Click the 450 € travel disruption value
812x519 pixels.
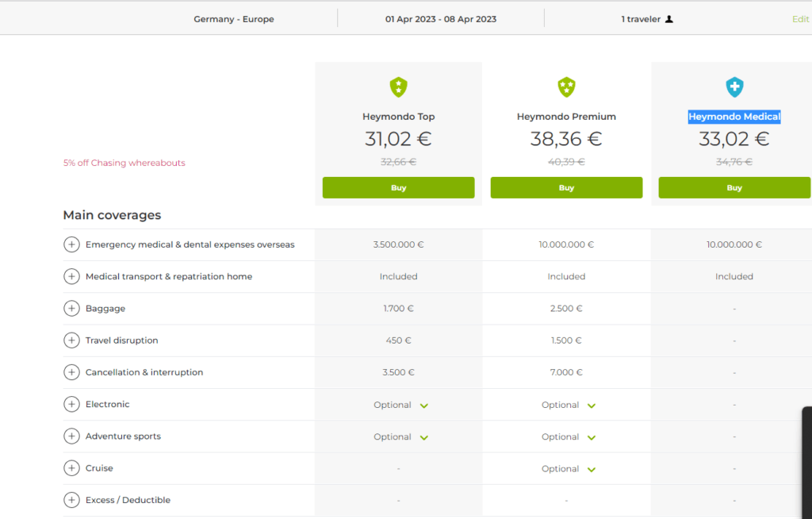(x=398, y=340)
